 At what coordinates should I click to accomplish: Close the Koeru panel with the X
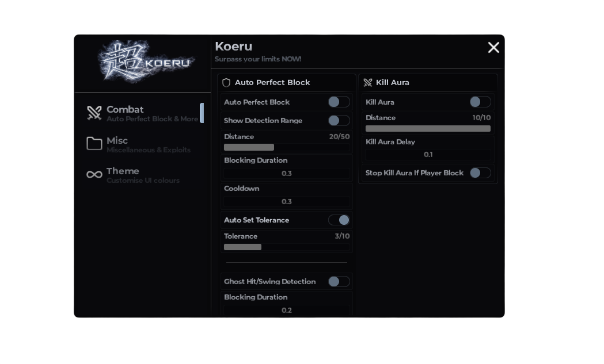coord(493,48)
